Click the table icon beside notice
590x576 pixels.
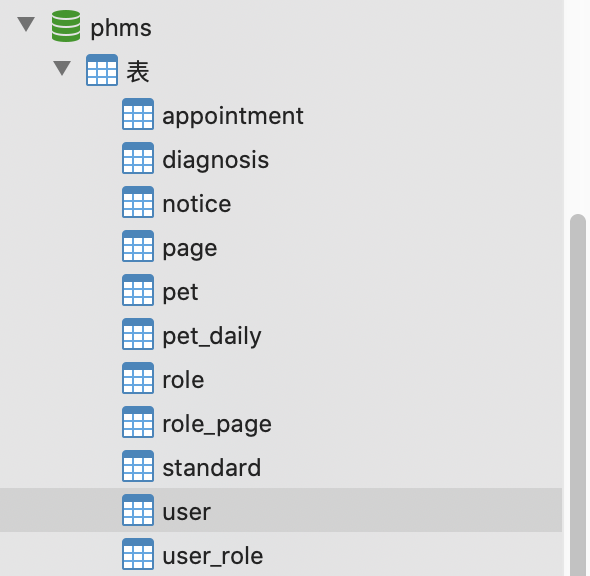[138, 202]
